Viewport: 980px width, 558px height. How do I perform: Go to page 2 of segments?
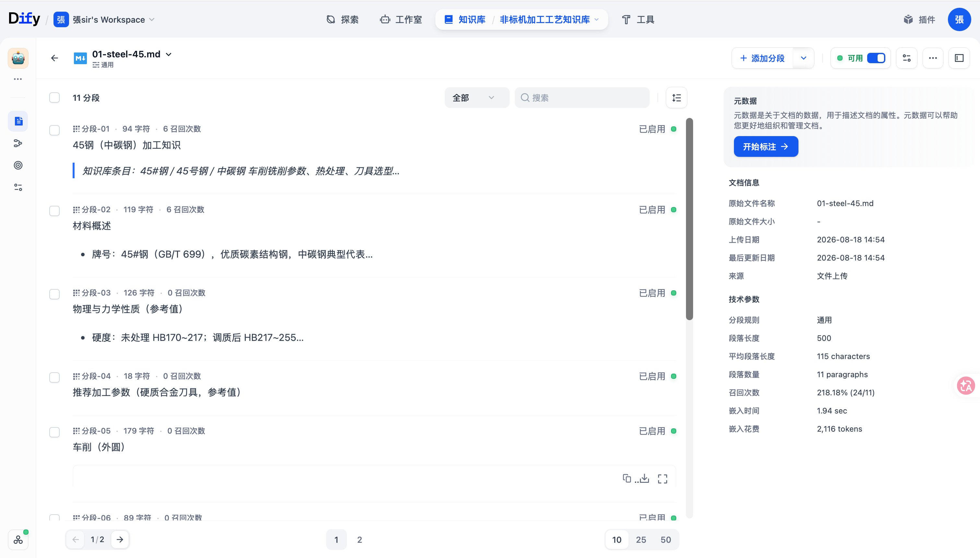359,540
